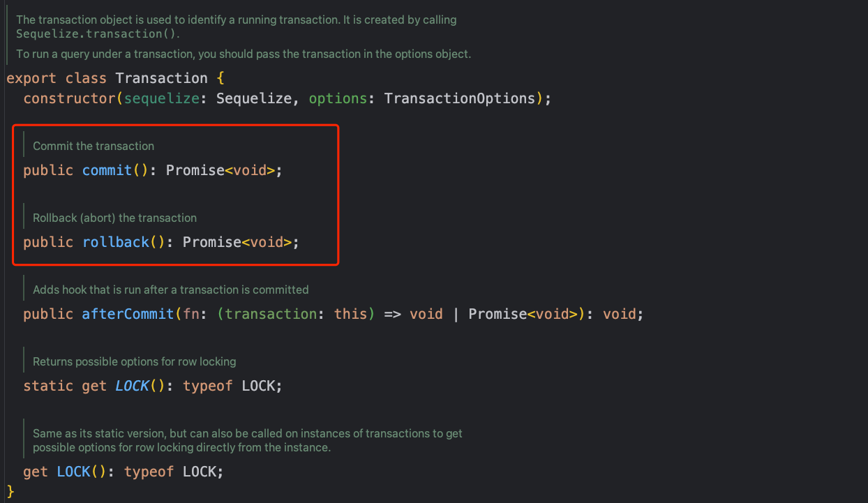Click 'Returns possible options for row locking' comment
The image size is (868, 503).
click(135, 361)
